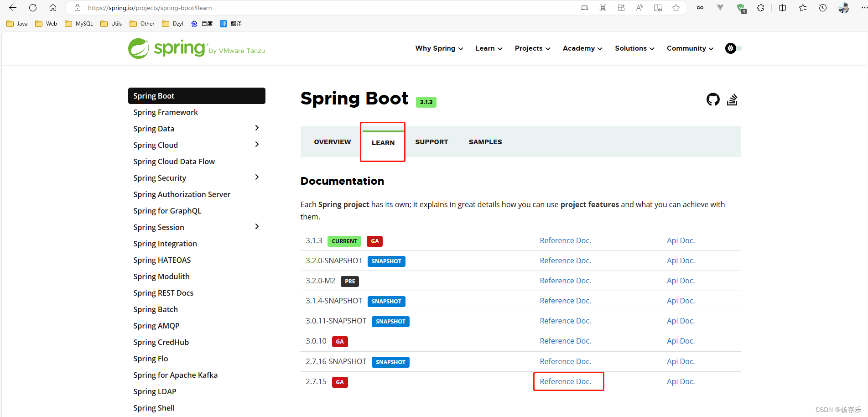The height and width of the screenshot is (417, 868).
Task: Open browser extensions puzzle icon
Action: [x=760, y=8]
